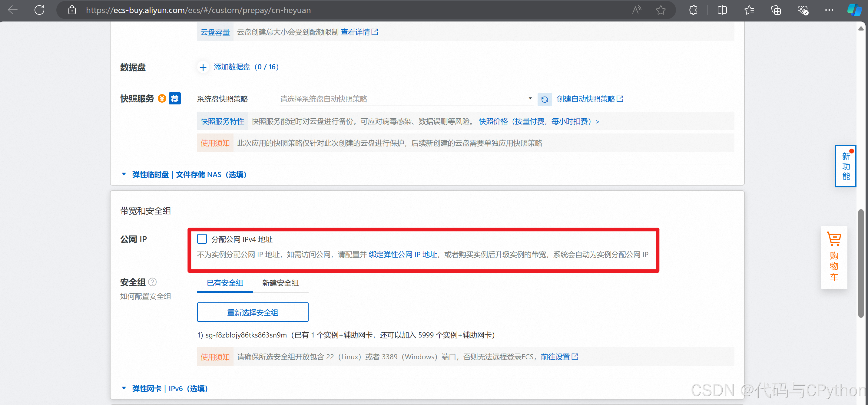Open 快照价格（按量付费，每小时扣费）link
868x405 pixels.
(539, 121)
